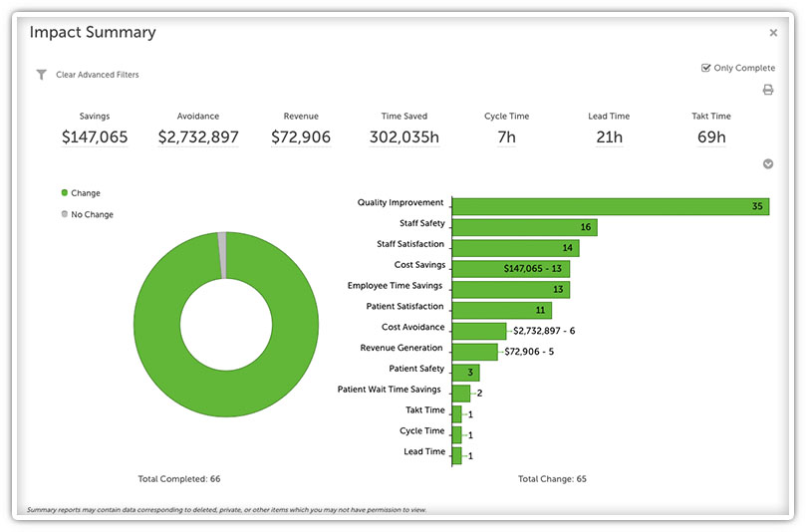Click Clear Advanced Filters link

[97, 75]
